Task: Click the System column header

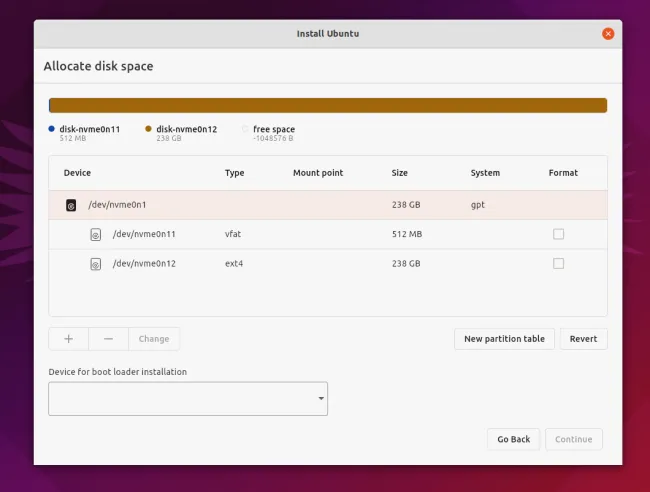Action: point(485,173)
